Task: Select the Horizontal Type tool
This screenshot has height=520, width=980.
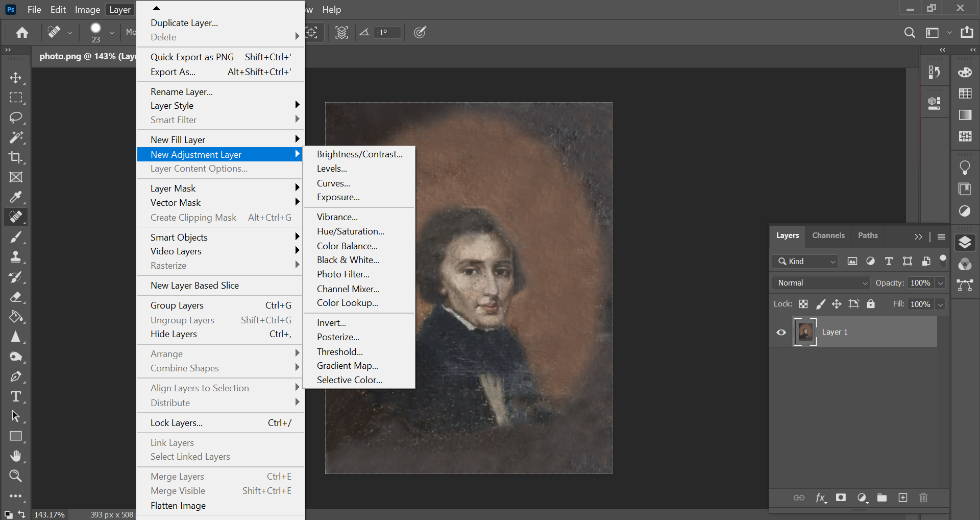Action: coord(16,396)
